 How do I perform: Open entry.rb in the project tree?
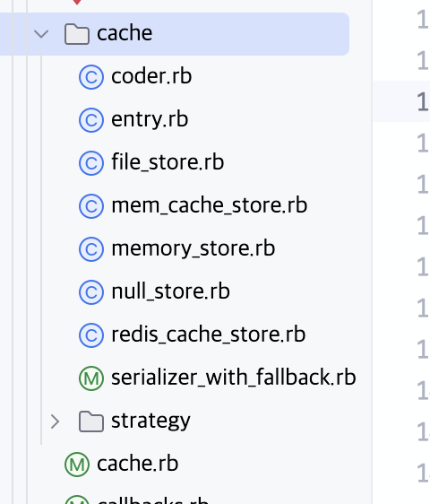pos(150,119)
